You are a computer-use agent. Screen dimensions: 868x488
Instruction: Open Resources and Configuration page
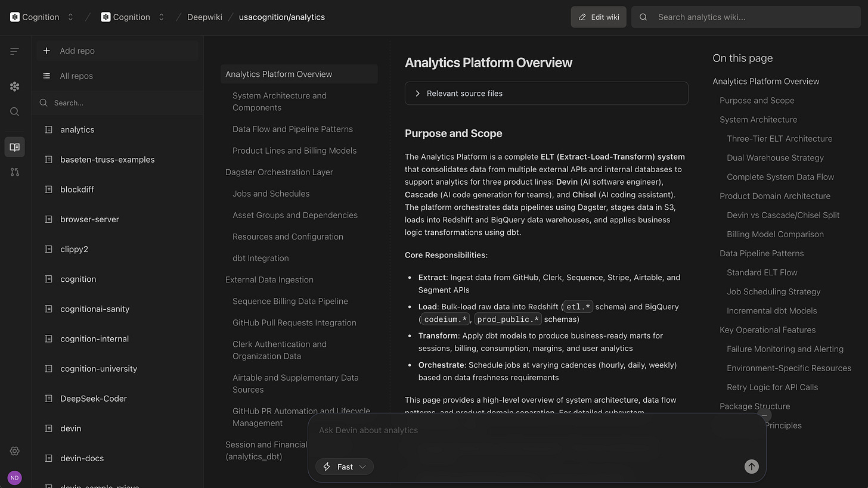(x=288, y=237)
